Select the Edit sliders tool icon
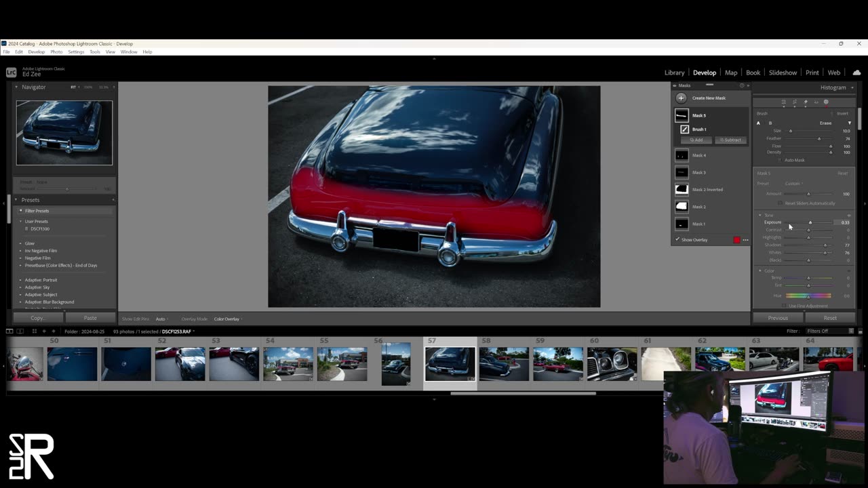This screenshot has height=488, width=868. 783,102
